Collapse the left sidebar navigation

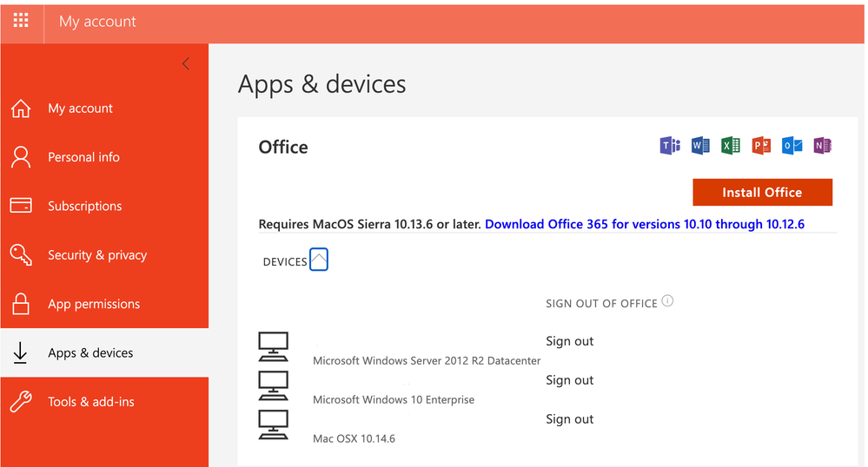click(185, 63)
